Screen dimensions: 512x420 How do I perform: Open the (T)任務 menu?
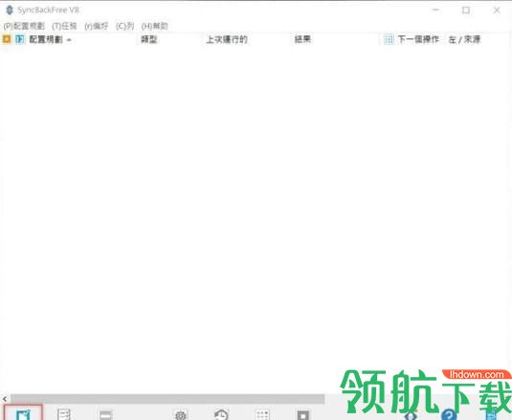(x=64, y=26)
